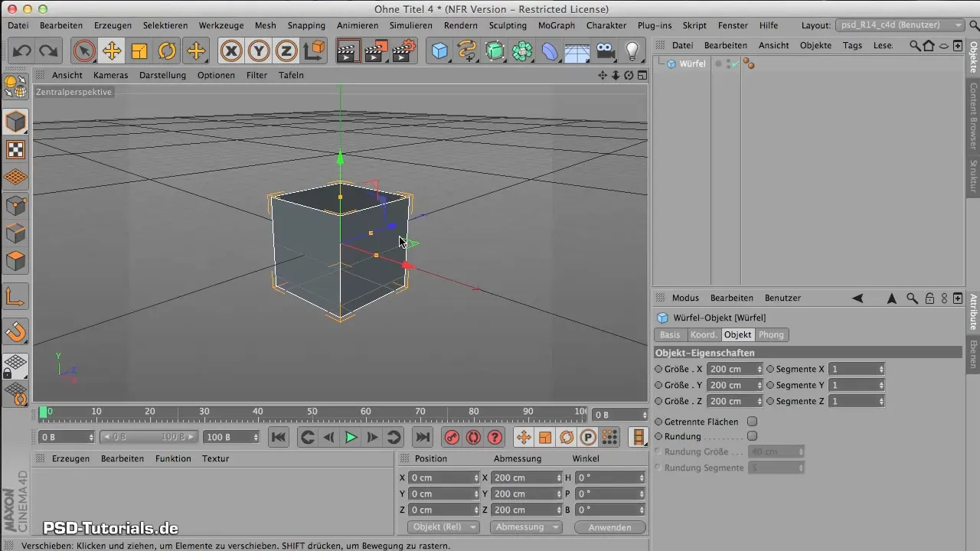The image size is (980, 551).
Task: Toggle Rundung keyframe circle
Action: coord(659,436)
